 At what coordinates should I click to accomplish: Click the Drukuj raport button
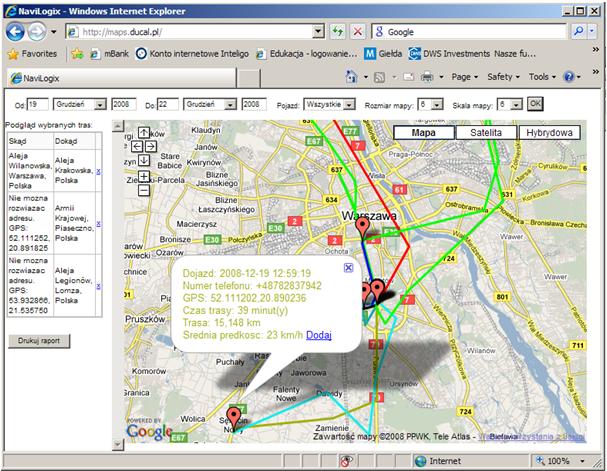coord(39,341)
